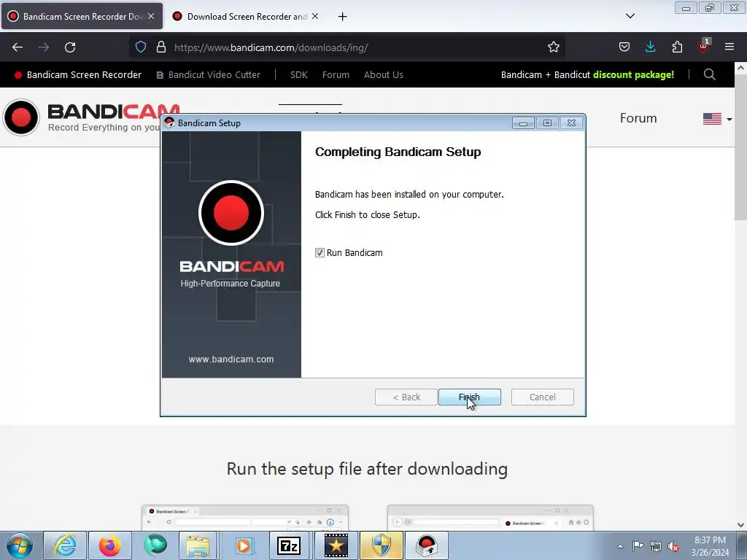Click the padlock site info icon
This screenshot has width=747, height=560.
(161, 47)
